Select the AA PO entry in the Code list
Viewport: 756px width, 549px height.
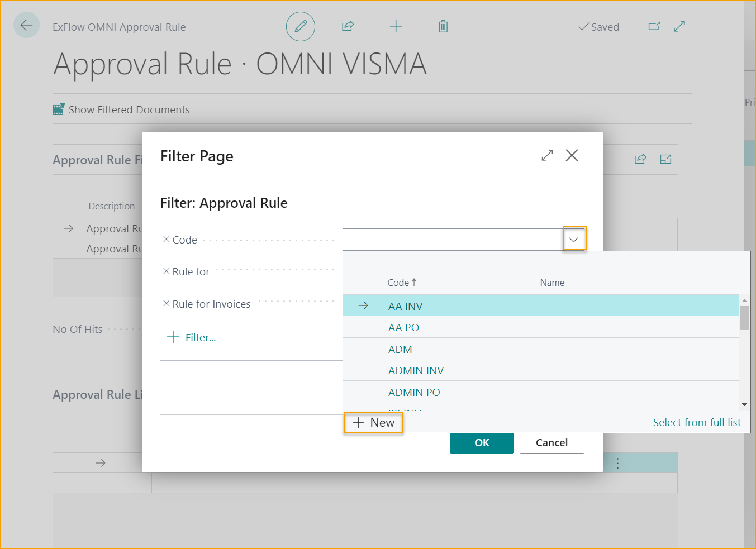tap(403, 327)
